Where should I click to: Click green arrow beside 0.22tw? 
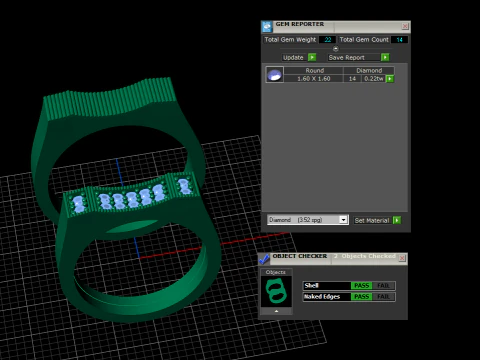point(390,79)
